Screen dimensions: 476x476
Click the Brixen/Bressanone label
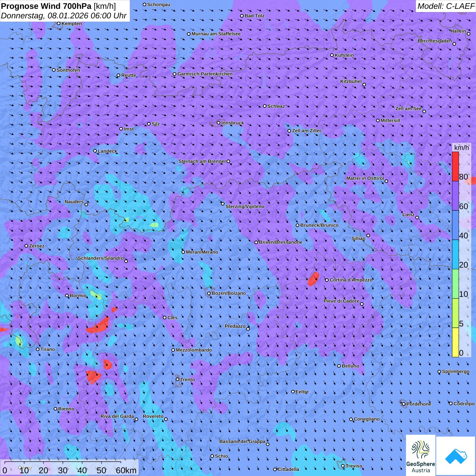(x=281, y=242)
